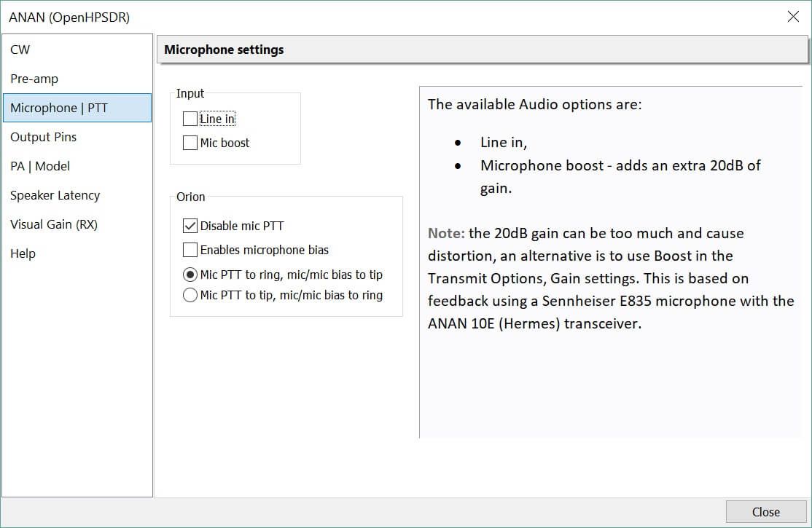Click the Close button

tap(765, 512)
